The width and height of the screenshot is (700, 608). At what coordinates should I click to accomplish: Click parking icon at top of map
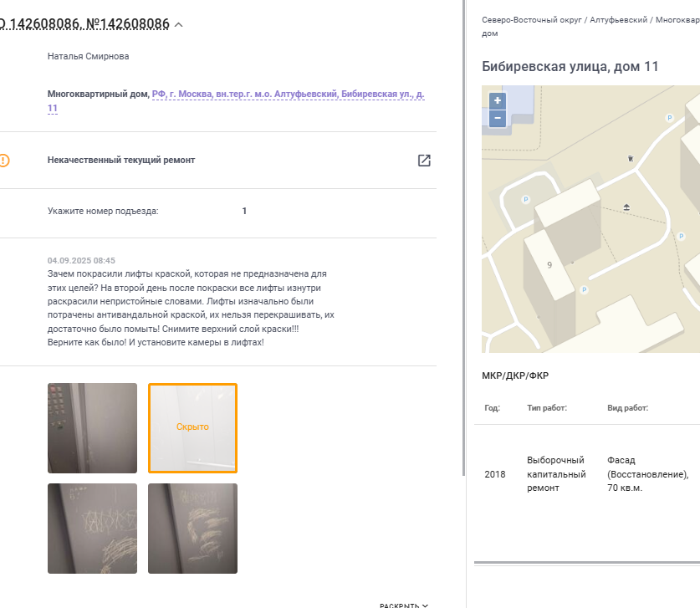[669, 118]
